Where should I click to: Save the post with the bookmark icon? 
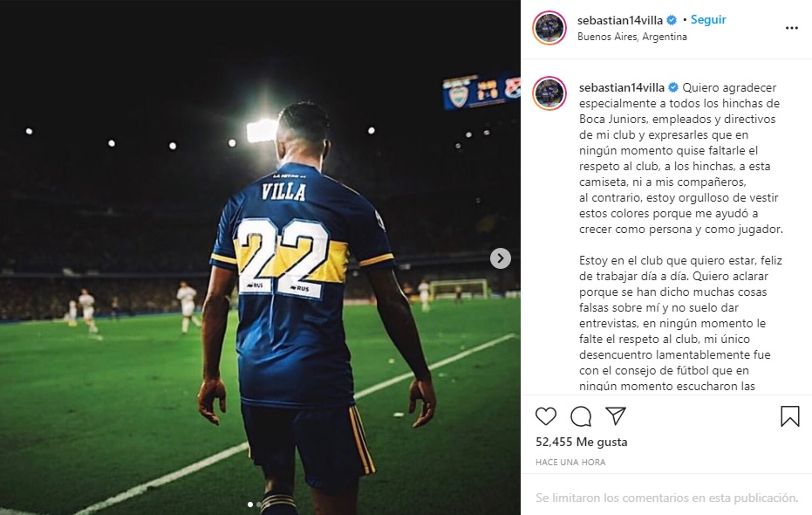(x=789, y=416)
